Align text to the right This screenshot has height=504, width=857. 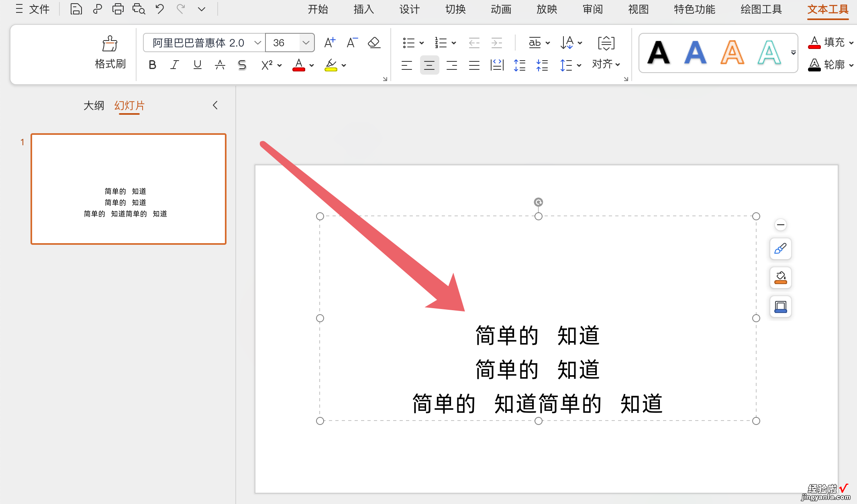pos(452,65)
